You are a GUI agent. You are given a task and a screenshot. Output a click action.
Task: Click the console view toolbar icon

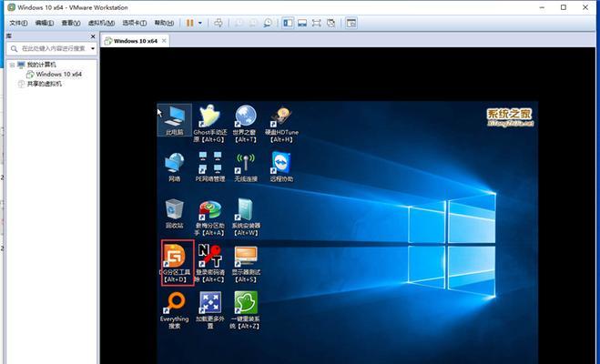coord(351,23)
